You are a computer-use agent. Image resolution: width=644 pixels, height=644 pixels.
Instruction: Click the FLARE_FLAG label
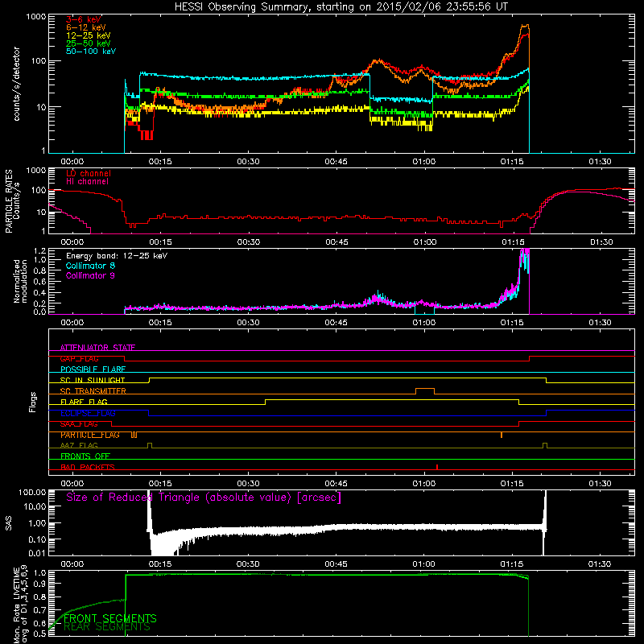point(84,402)
